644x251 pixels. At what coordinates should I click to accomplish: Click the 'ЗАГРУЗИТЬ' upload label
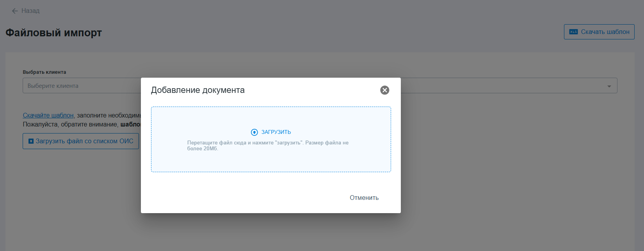pyautogui.click(x=276, y=132)
